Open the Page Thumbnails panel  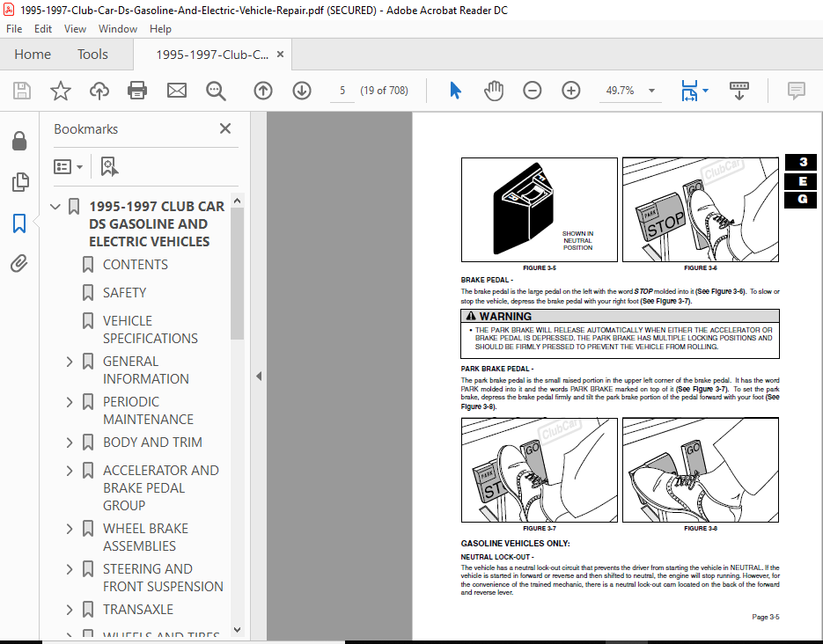(x=19, y=182)
